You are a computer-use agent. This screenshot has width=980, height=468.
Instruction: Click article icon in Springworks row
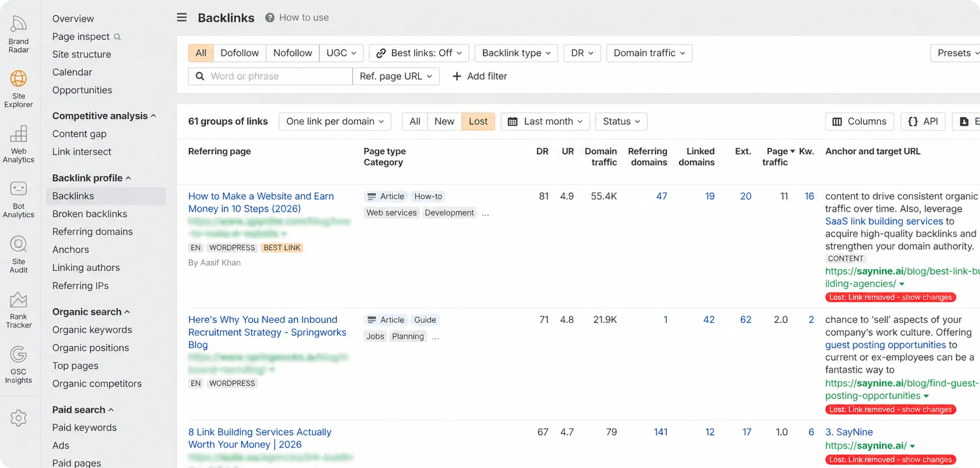tap(371, 320)
